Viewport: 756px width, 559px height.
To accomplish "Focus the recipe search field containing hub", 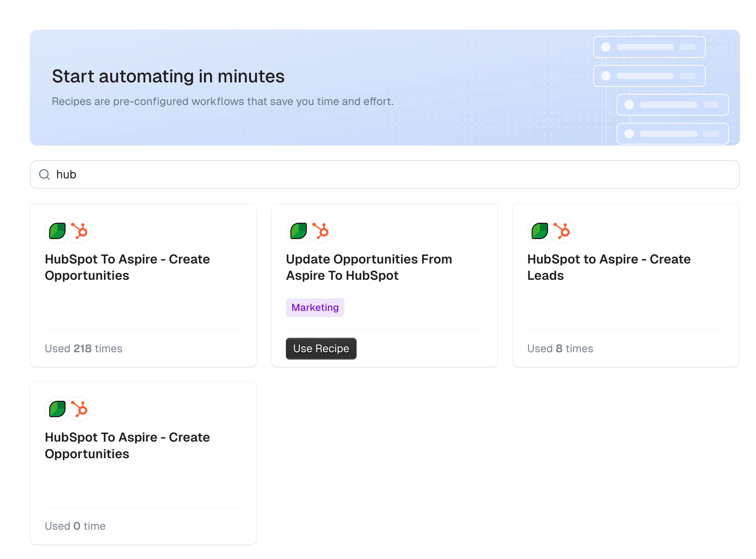I will tap(372, 174).
